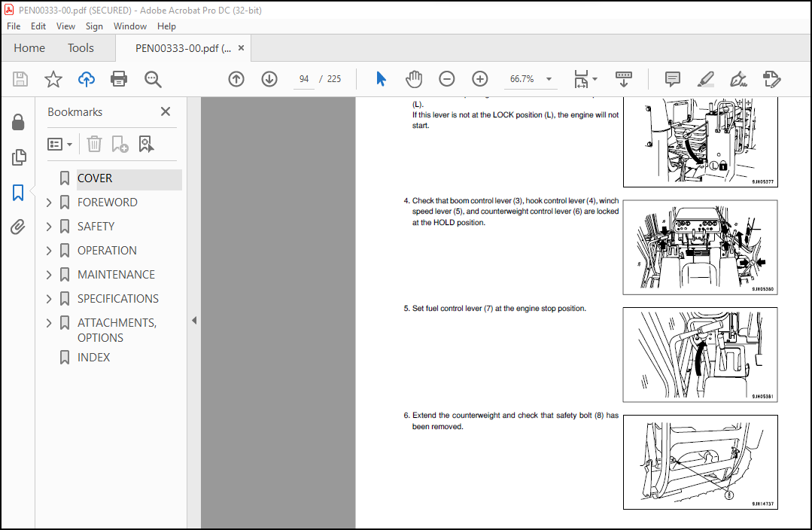Viewport: 812px width, 530px height.
Task: Go to previous page arrow
Action: tap(236, 79)
